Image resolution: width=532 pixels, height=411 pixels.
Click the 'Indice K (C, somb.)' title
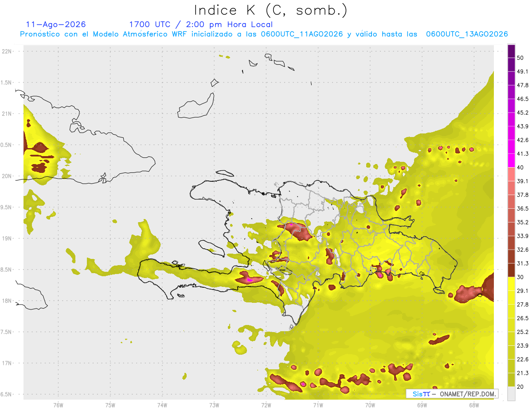coord(270,10)
